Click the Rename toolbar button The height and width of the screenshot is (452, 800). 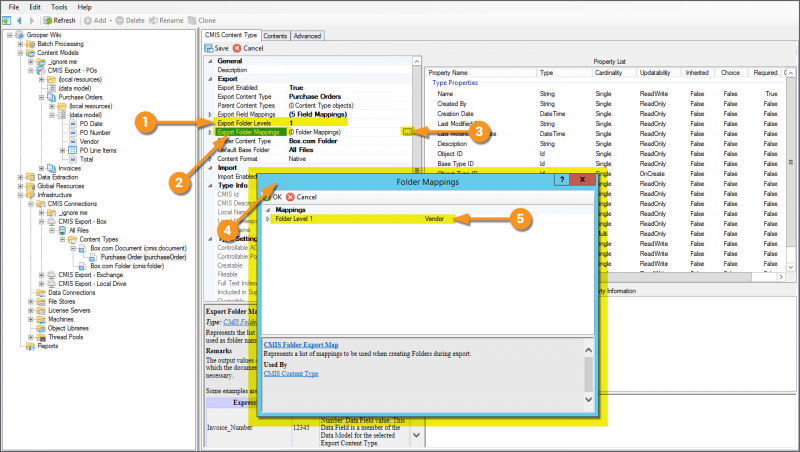166,20
